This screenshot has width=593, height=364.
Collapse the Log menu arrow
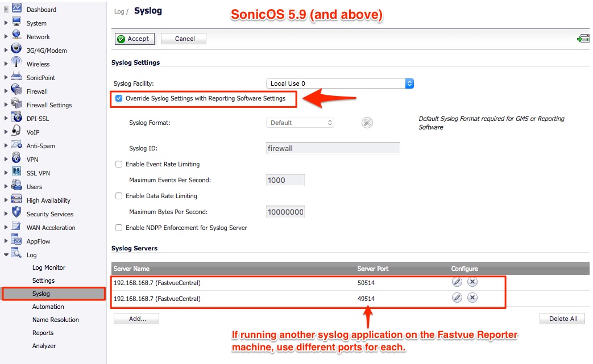click(x=6, y=254)
